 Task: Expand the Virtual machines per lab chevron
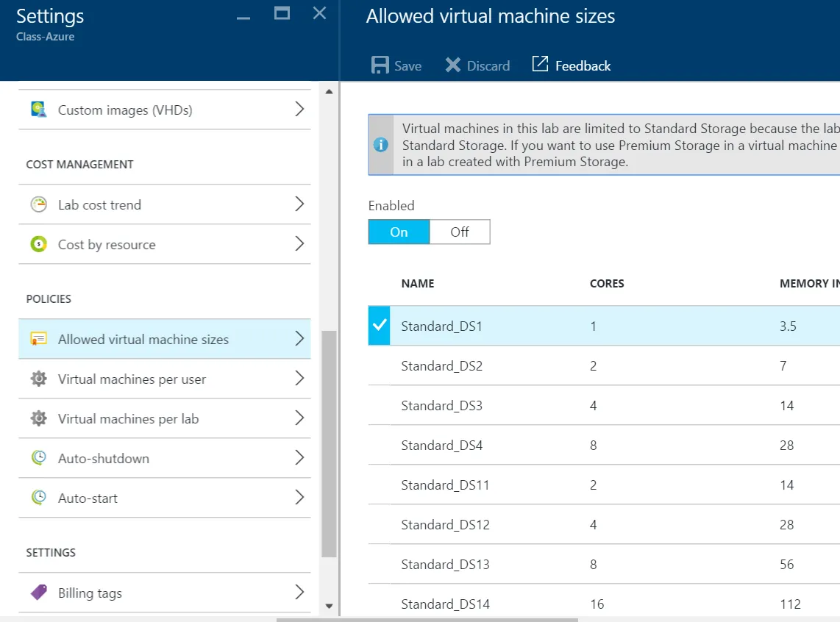(x=299, y=418)
